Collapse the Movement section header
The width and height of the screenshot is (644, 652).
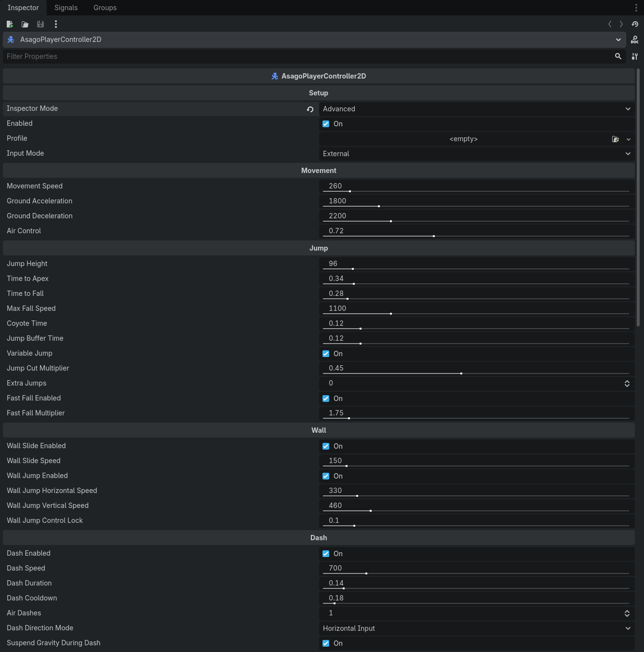coord(319,171)
